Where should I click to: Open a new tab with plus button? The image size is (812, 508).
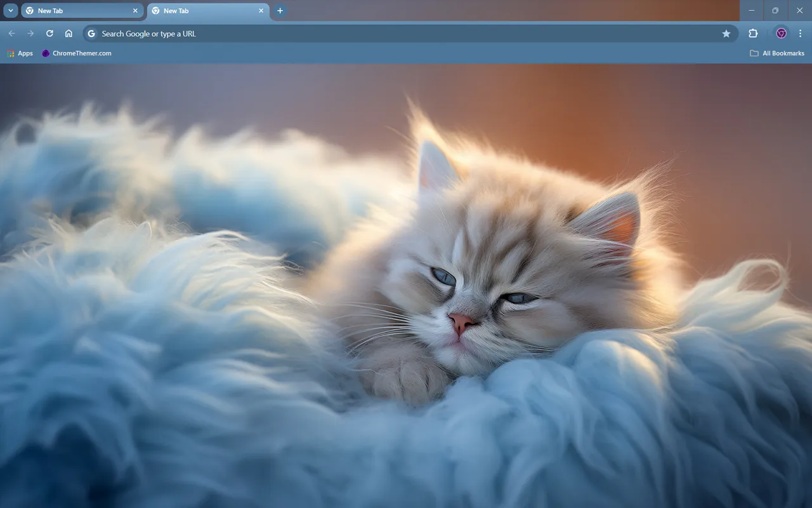280,11
